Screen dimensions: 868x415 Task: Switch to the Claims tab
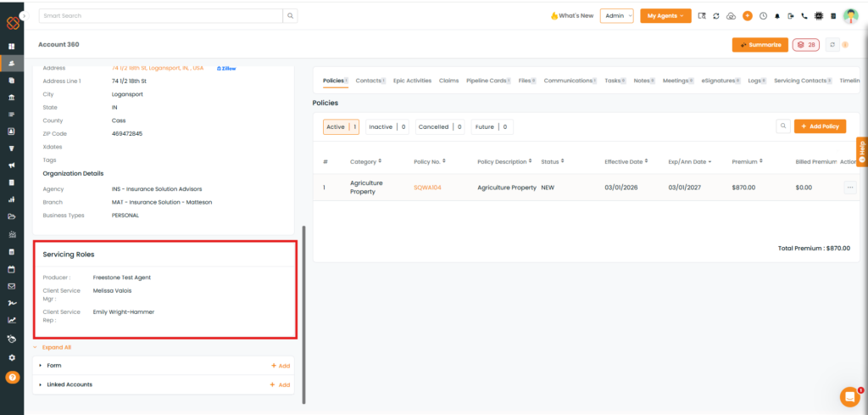448,81
